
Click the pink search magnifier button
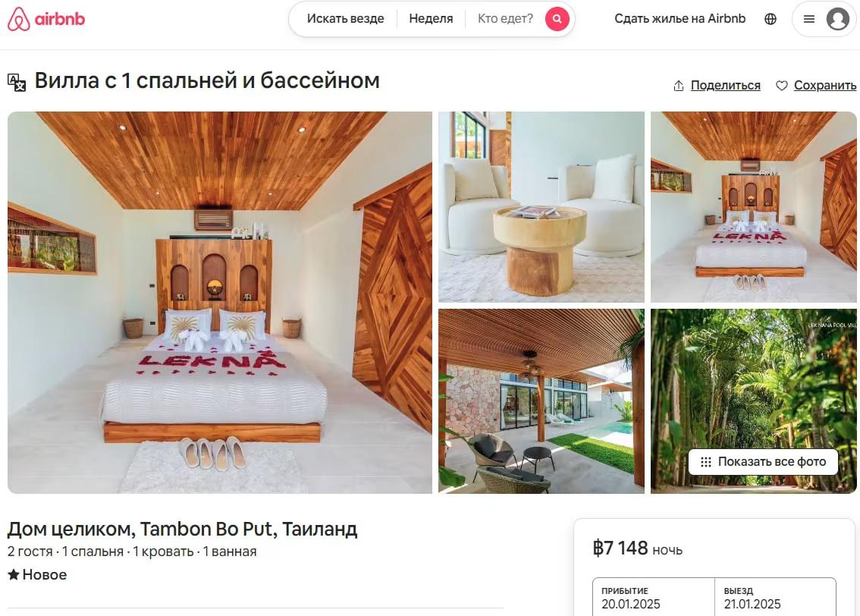click(x=557, y=19)
